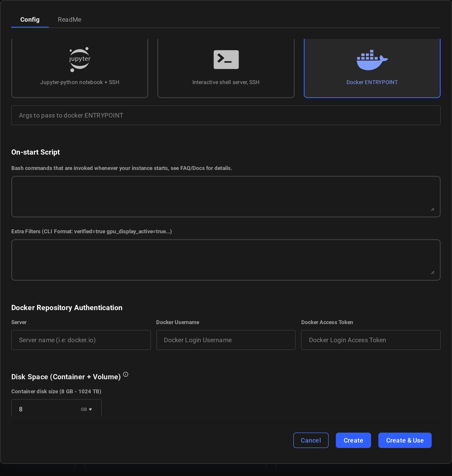Focus the Docker Login Username field
452x476 pixels.
(x=226, y=340)
